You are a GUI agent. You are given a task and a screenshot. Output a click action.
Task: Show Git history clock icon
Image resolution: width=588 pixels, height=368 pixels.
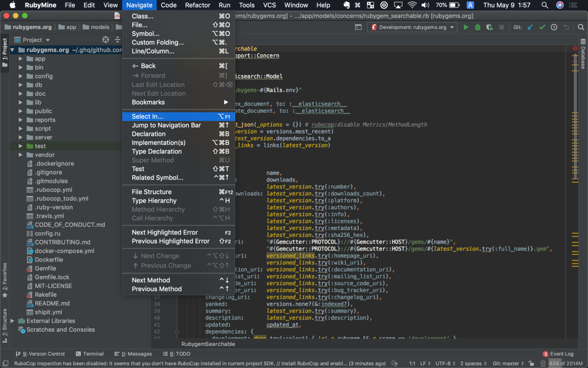(x=554, y=27)
